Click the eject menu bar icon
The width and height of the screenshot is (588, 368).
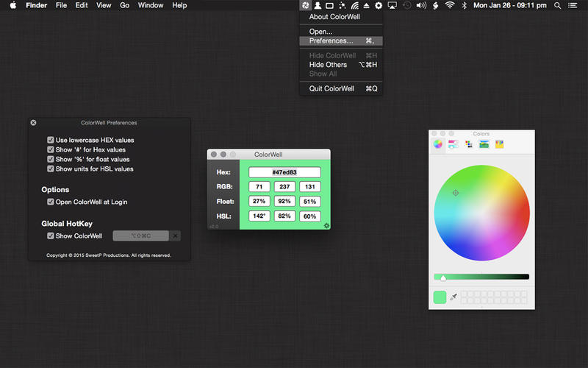(366, 5)
